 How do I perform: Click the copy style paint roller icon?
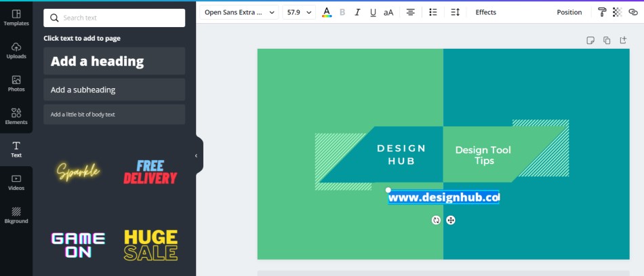pos(602,12)
